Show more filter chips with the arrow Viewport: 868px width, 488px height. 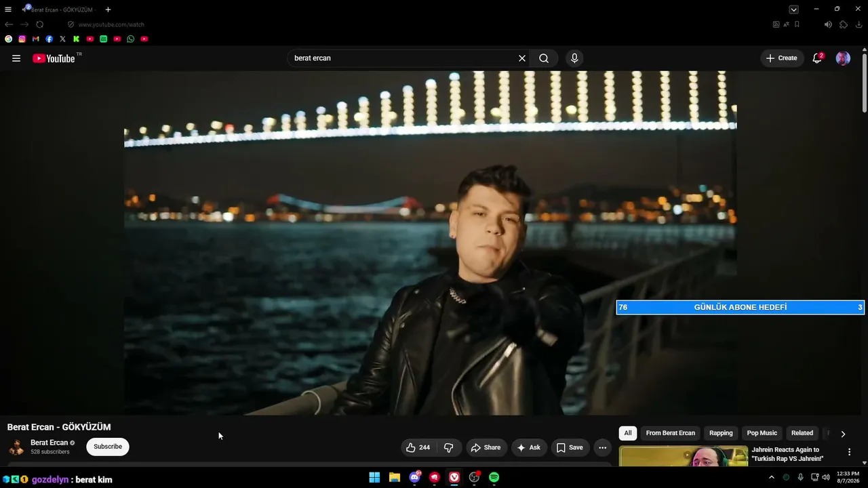[x=843, y=434]
